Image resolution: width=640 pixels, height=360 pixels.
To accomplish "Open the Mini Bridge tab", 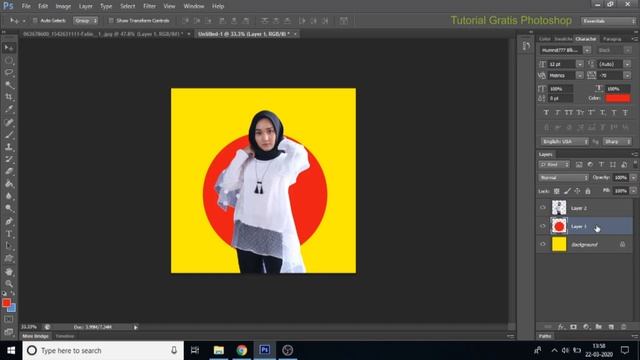I will pos(36,336).
